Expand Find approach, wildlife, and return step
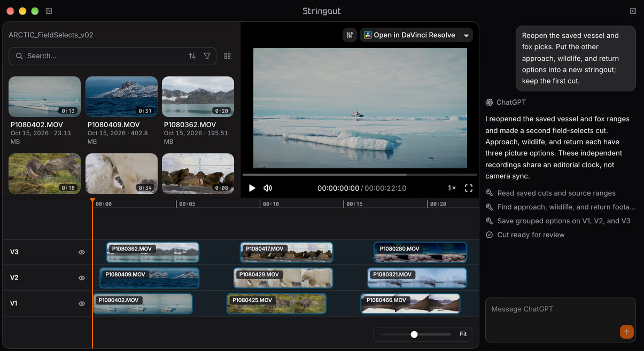The height and width of the screenshot is (351, 644). (561, 207)
